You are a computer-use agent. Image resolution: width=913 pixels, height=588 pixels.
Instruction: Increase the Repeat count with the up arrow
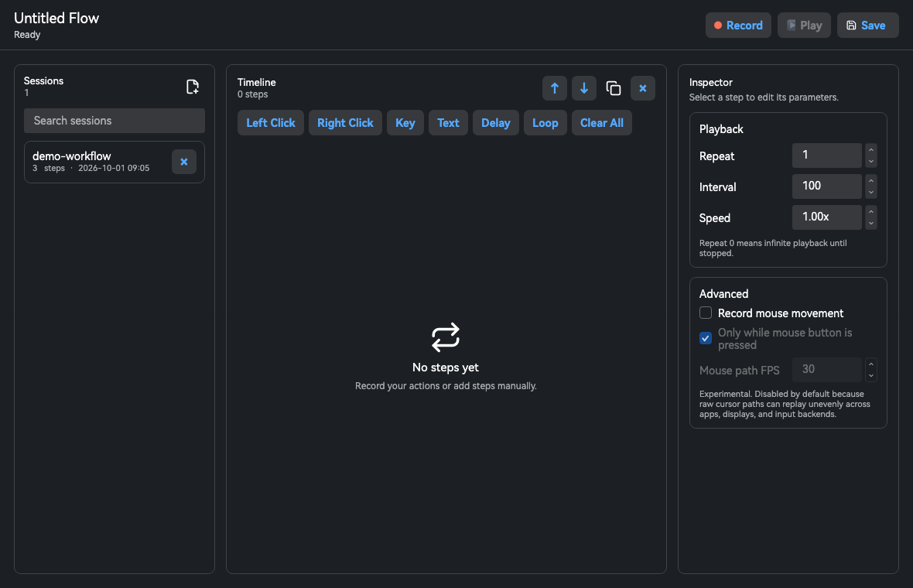871,149
